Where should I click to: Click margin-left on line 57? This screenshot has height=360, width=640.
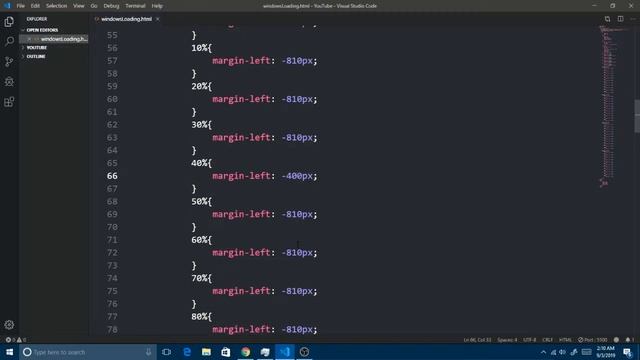point(241,61)
